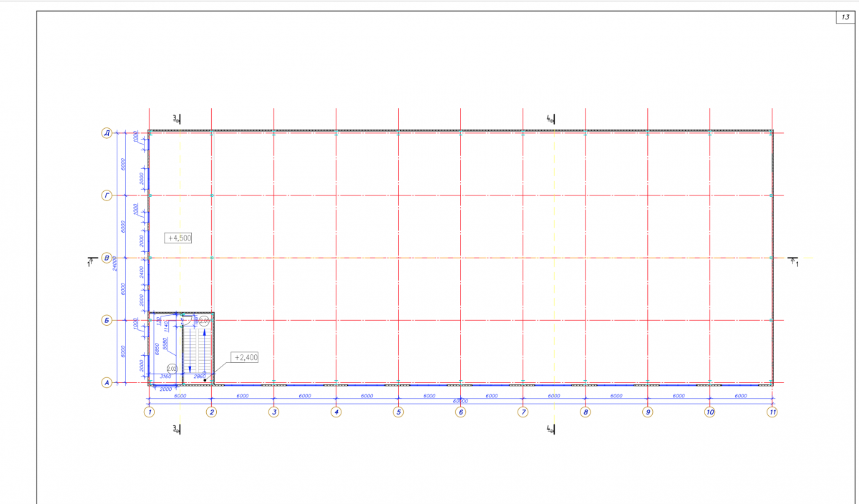Click the 3160 dimension text
The width and height of the screenshot is (859, 504).
point(164,377)
